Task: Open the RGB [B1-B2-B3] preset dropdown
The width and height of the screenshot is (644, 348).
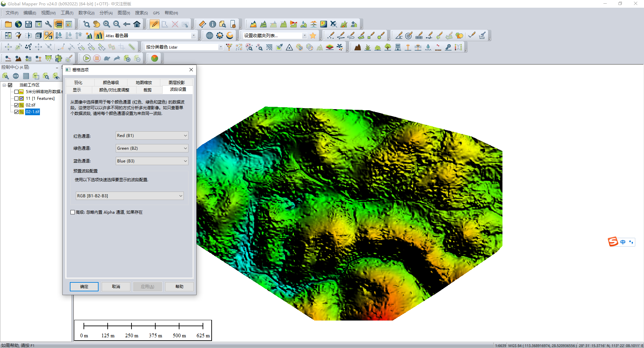Action: [130, 196]
